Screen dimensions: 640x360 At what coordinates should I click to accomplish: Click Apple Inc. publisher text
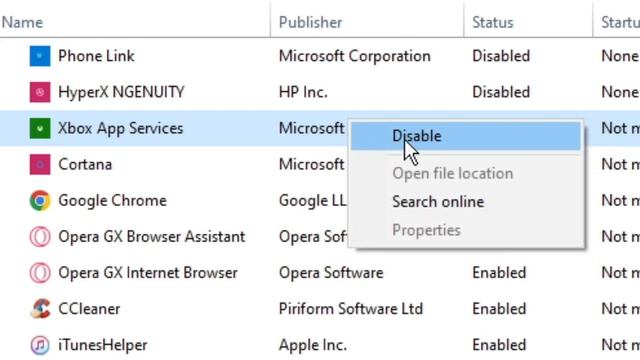coord(313,345)
